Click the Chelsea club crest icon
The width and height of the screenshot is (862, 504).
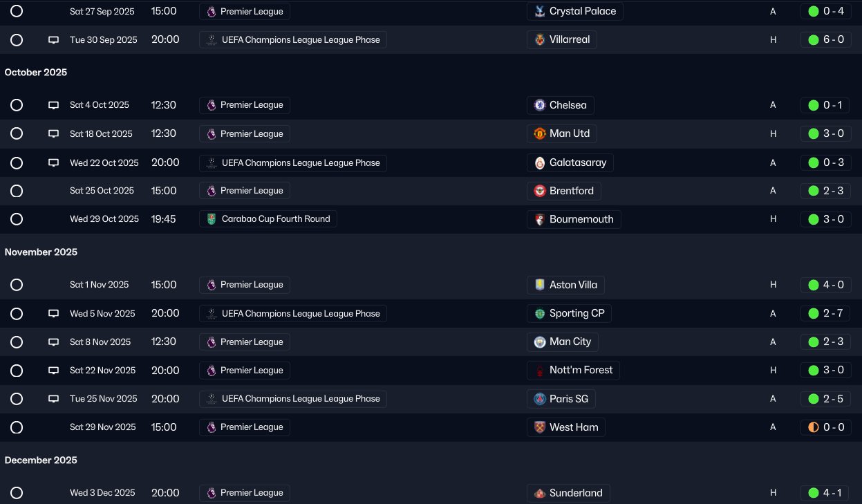click(x=539, y=105)
